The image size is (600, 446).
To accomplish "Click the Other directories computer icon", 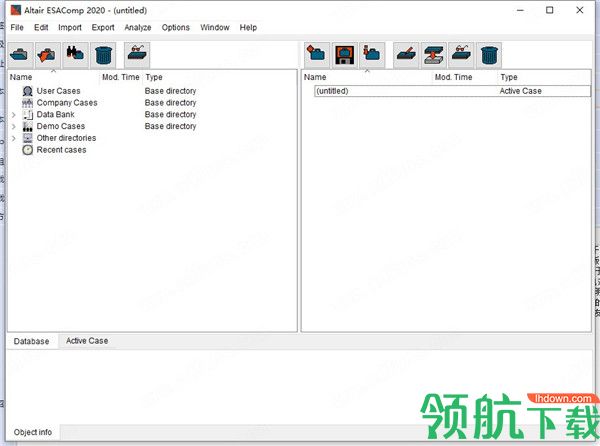I will coord(28,138).
